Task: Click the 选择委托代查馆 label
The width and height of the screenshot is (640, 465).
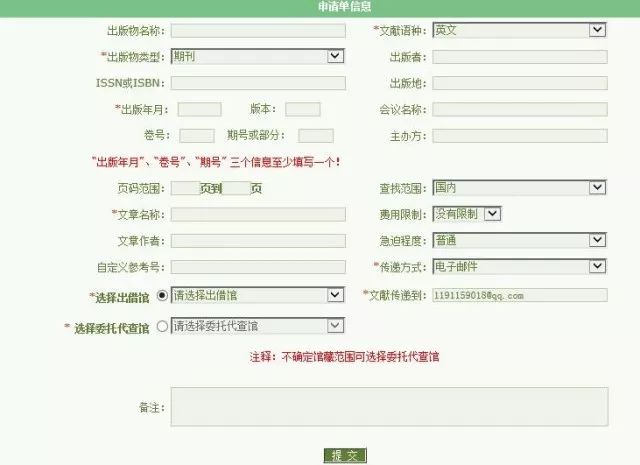Action: (x=107, y=328)
